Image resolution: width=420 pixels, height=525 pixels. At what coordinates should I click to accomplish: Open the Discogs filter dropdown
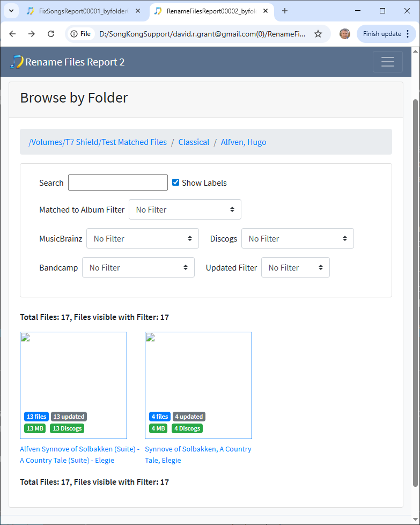click(x=297, y=238)
